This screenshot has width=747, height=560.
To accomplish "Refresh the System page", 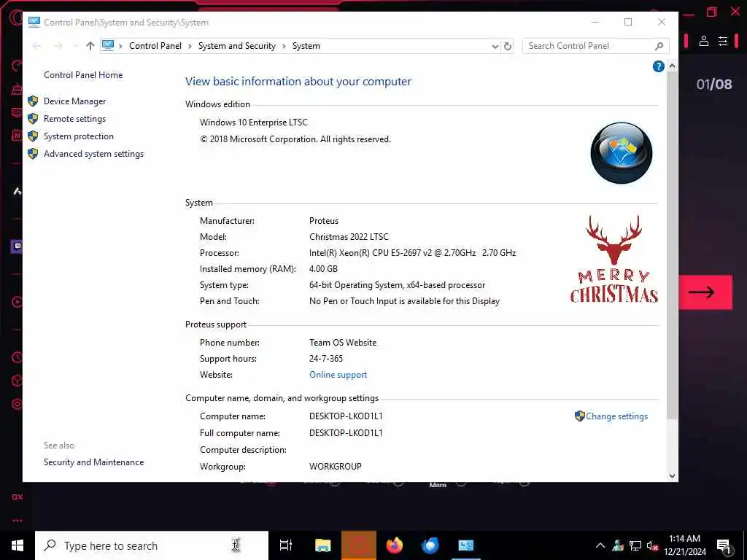I will pos(508,46).
